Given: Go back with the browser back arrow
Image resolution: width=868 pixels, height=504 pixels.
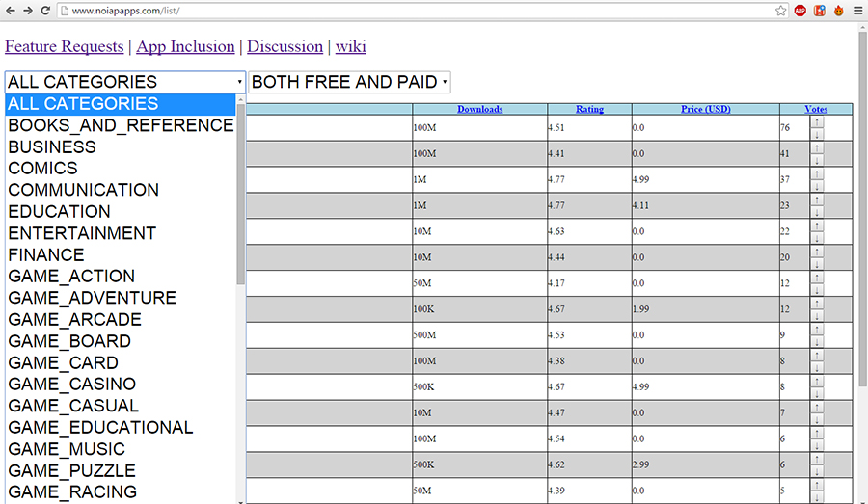Looking at the screenshot, I should [10, 11].
